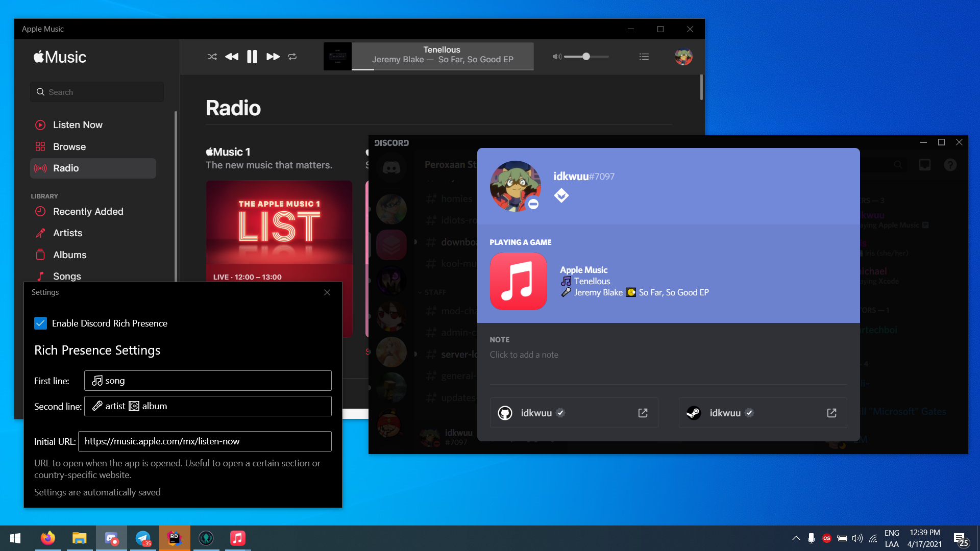The image size is (980, 551).
Task: Open idkwuu GitHub connection link
Action: pos(643,413)
